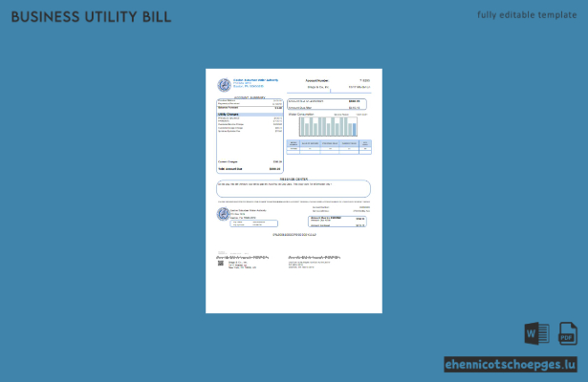
Task: Click the water authority seal logo at top
Action: (x=225, y=85)
